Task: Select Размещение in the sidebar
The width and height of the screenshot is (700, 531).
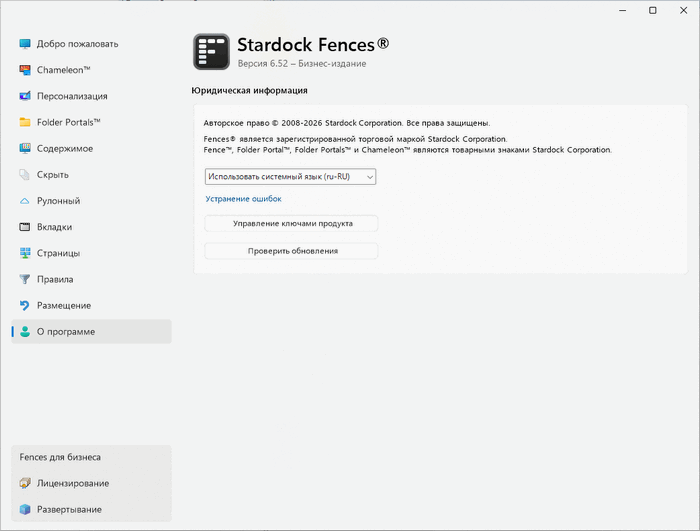Action: tap(92, 305)
